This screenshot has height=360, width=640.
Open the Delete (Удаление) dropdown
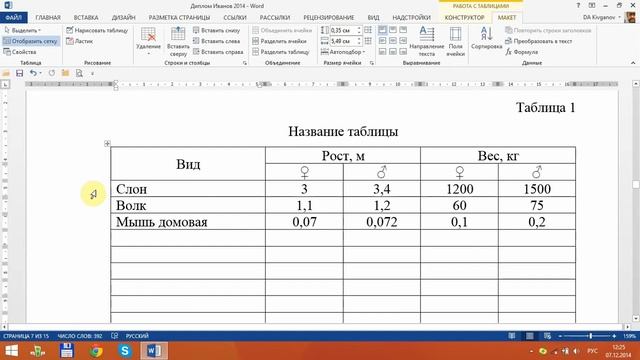148,42
